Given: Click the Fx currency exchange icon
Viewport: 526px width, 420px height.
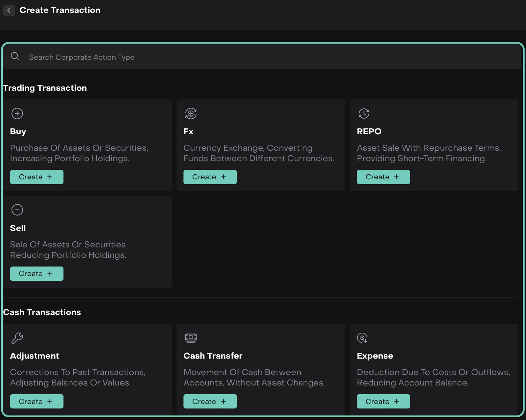Looking at the screenshot, I should pyautogui.click(x=191, y=113).
